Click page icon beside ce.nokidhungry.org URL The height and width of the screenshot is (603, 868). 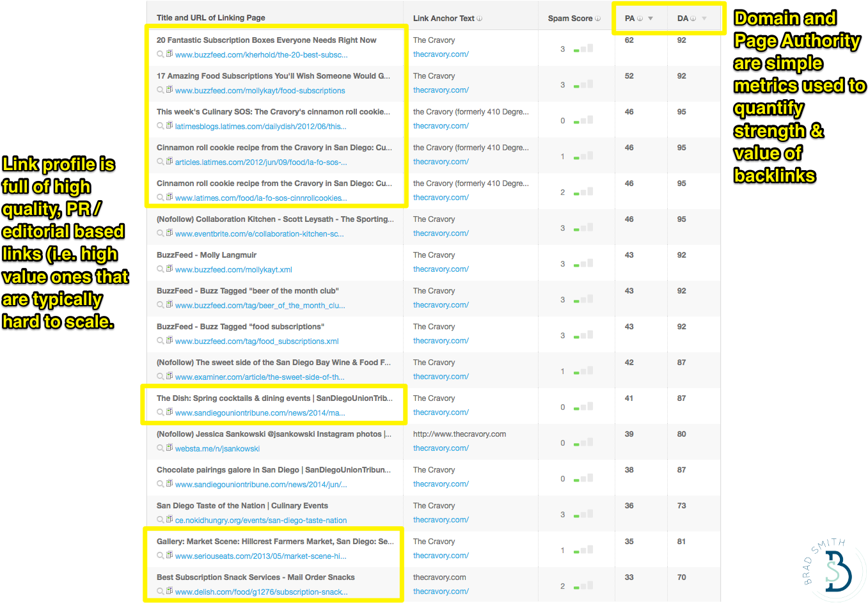[x=170, y=519]
